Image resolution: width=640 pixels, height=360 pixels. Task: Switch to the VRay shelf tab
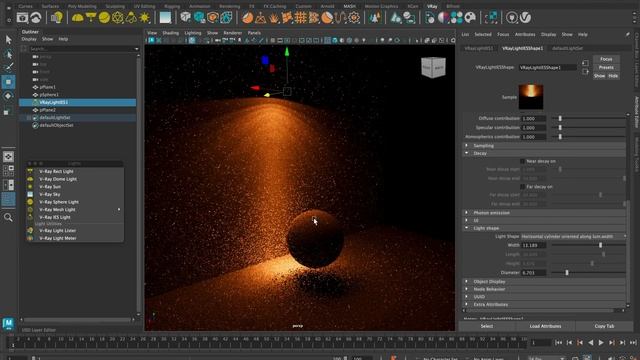(x=432, y=6)
